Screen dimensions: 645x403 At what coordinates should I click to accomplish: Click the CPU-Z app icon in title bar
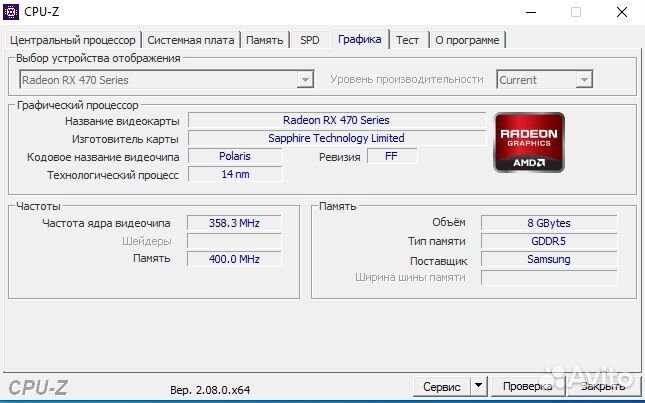[x=10, y=12]
